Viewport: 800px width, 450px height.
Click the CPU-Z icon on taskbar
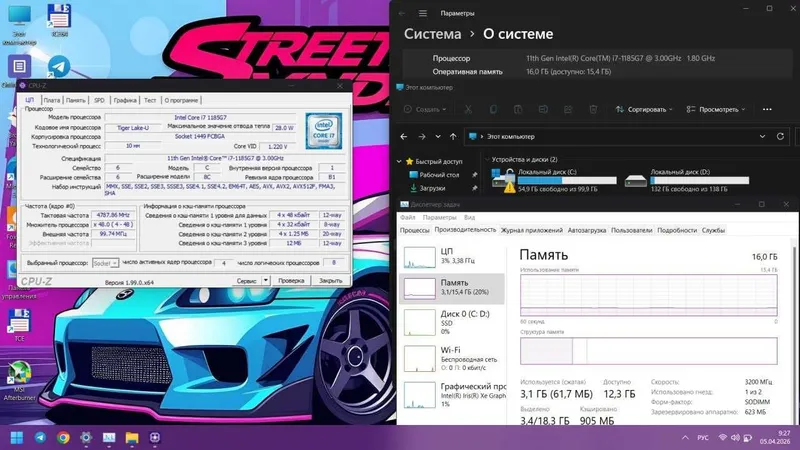pyautogui.click(x=155, y=437)
